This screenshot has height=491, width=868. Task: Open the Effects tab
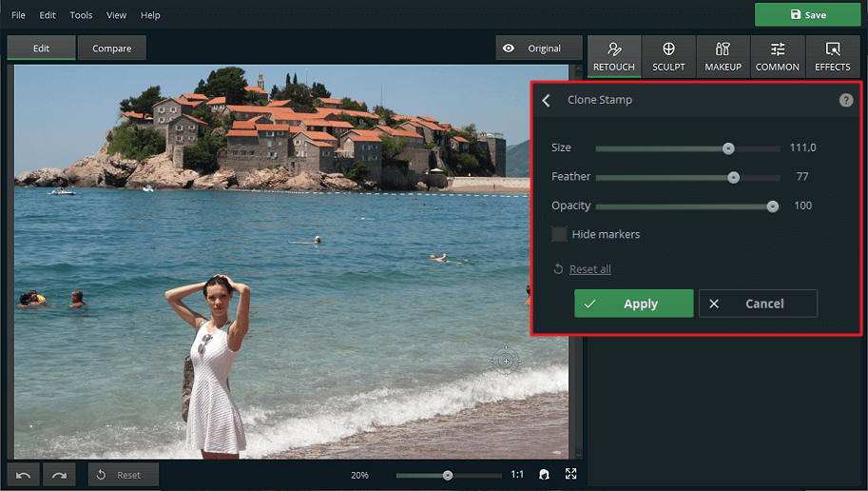pos(832,56)
